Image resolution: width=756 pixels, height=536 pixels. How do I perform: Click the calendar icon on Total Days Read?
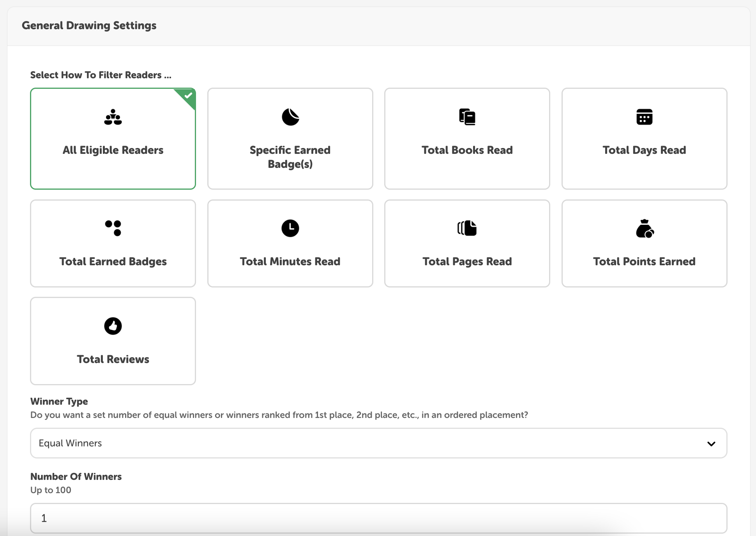tap(644, 116)
